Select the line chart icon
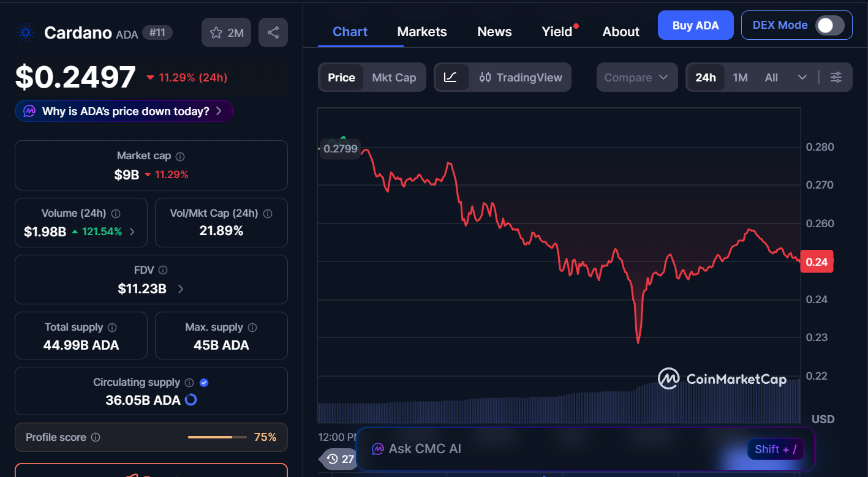The image size is (868, 477). tap(451, 77)
